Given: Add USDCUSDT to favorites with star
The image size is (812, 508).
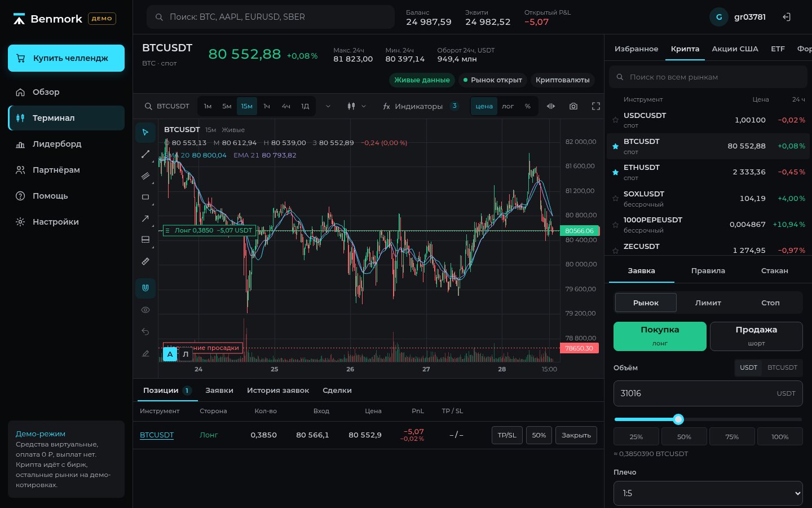Looking at the screenshot, I should click(615, 120).
